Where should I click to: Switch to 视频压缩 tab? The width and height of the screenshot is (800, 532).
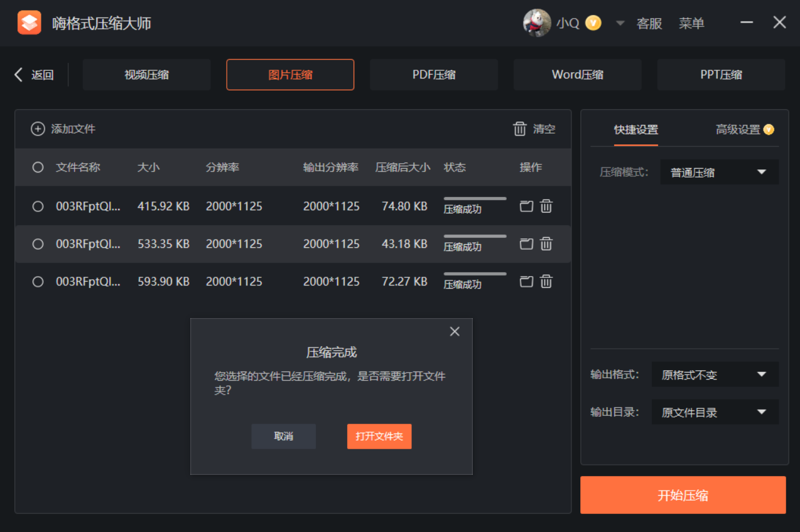(146, 75)
